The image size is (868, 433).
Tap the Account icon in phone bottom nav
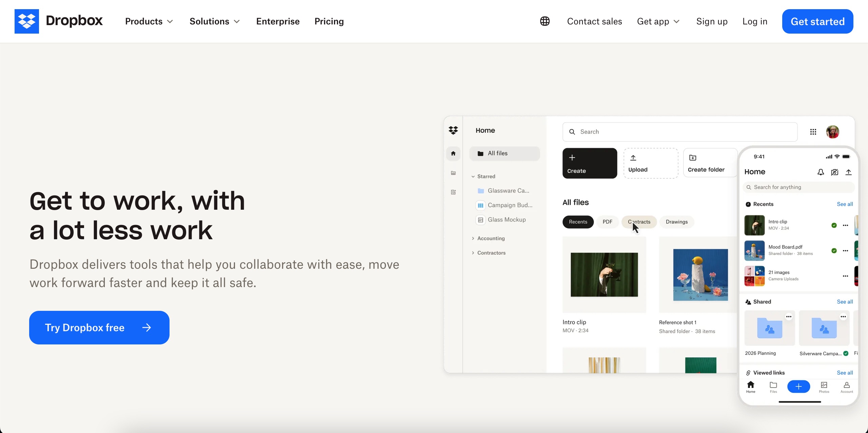847,387
